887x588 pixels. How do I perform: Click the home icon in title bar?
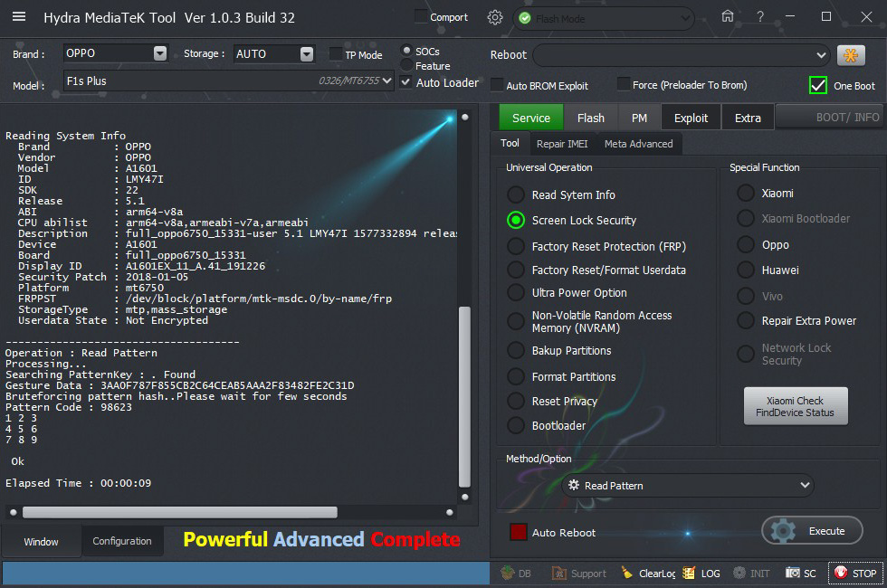tap(728, 16)
